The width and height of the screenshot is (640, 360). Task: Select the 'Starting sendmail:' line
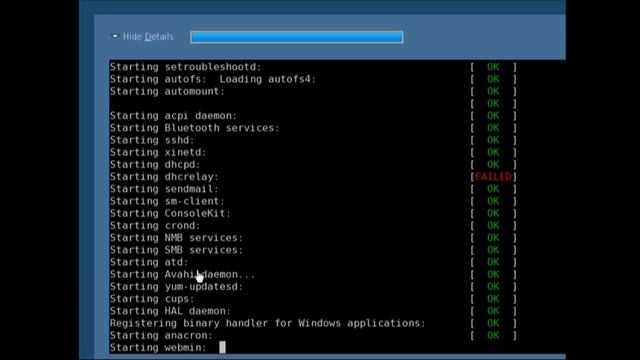(x=164, y=189)
